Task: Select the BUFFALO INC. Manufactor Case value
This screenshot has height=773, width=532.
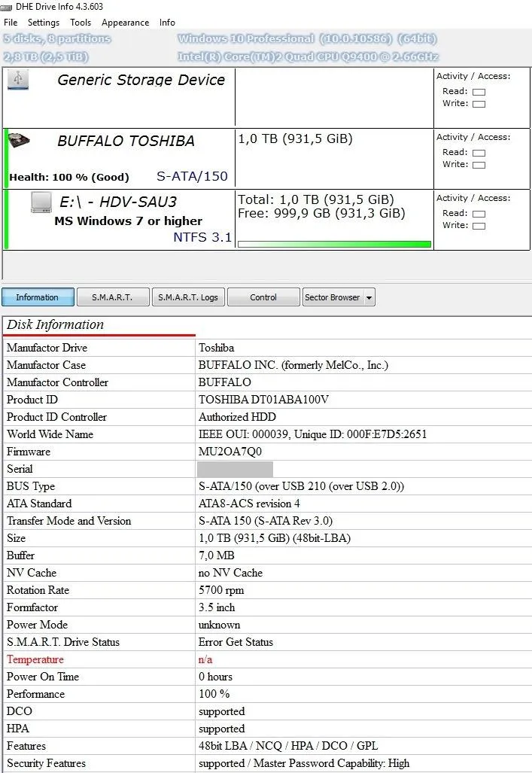Action: pyautogui.click(x=293, y=365)
